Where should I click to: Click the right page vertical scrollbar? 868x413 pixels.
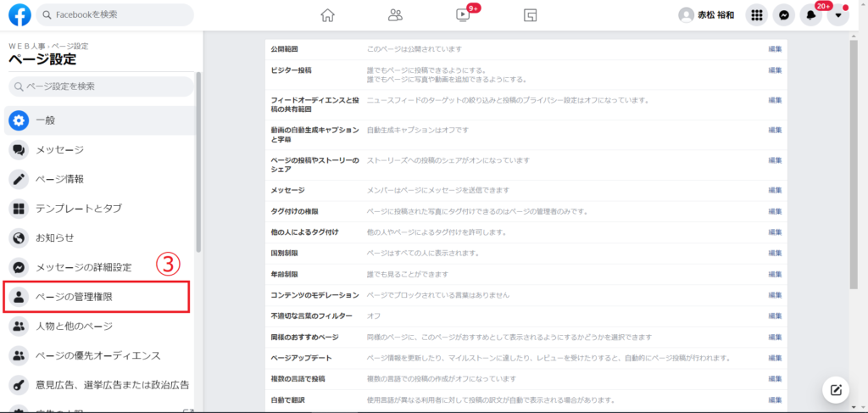[853, 170]
